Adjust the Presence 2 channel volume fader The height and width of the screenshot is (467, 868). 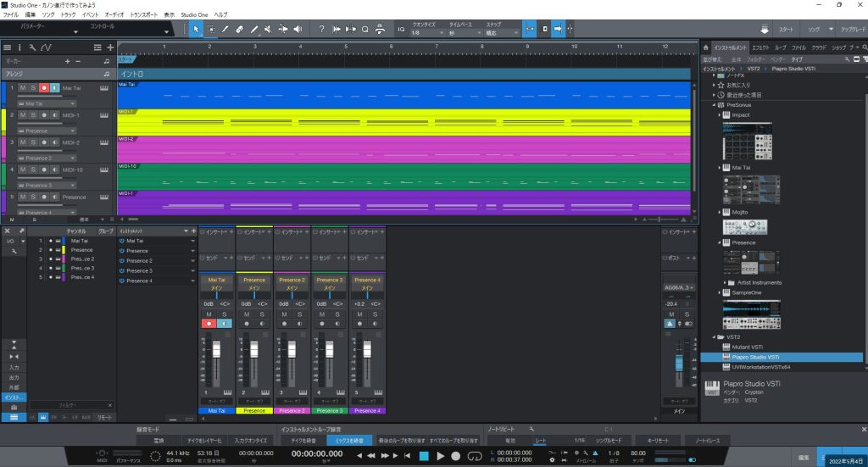coord(291,350)
